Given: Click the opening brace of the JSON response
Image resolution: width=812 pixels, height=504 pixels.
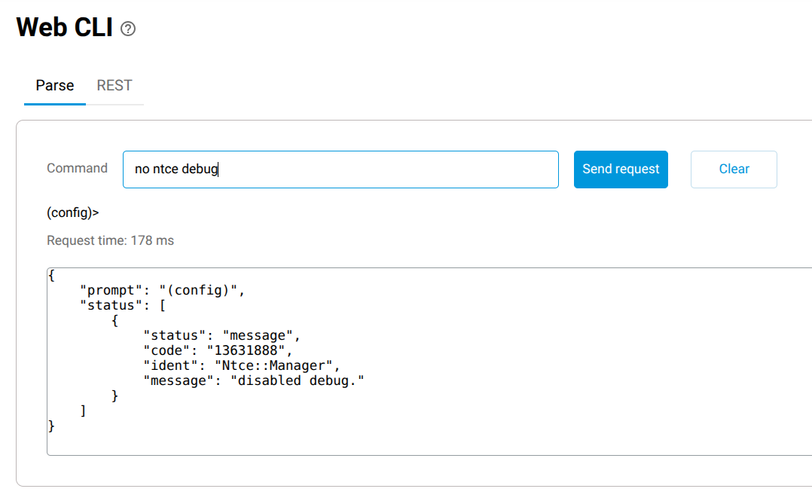Looking at the screenshot, I should click(x=51, y=276).
